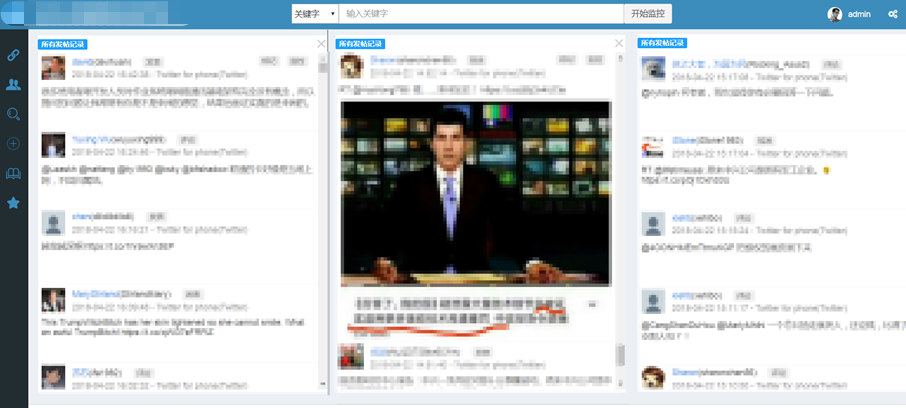Open the users group icon in sidebar
This screenshot has height=408, width=906.
click(13, 85)
